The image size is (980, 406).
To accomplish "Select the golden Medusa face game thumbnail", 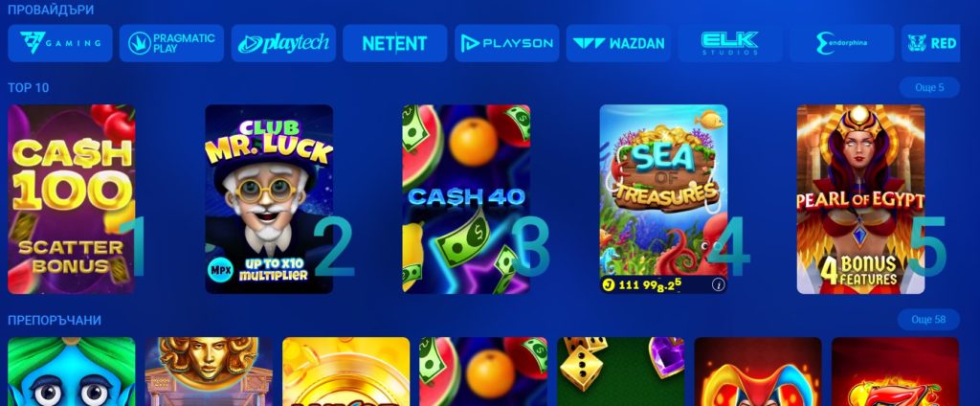I will click(209, 372).
